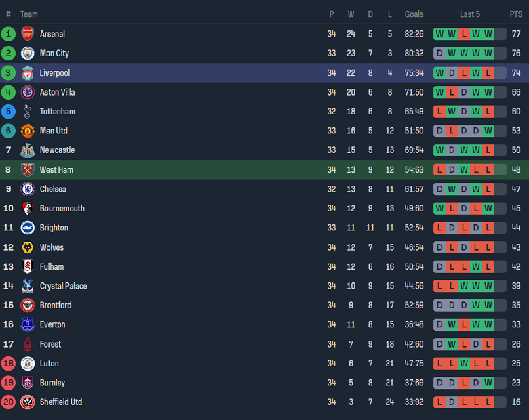This screenshot has height=420, width=529.
Task: Click the Chelsea club badge
Action: click(x=27, y=189)
